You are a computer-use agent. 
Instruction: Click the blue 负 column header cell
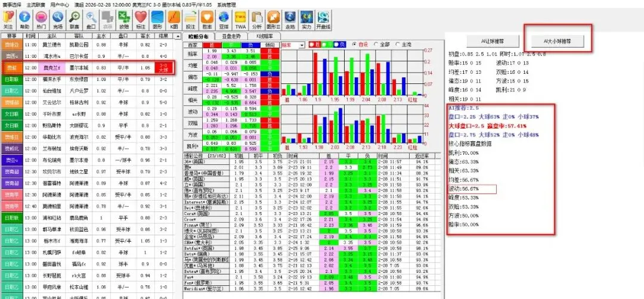pos(250,45)
